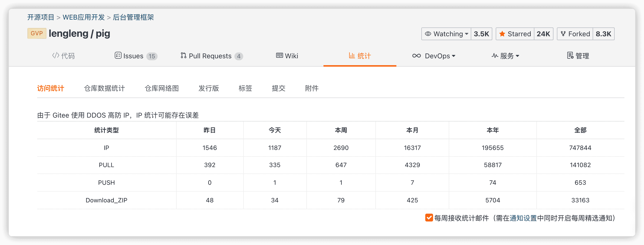Click the 今天 column header
The width and height of the screenshot is (644, 245).
[275, 130]
